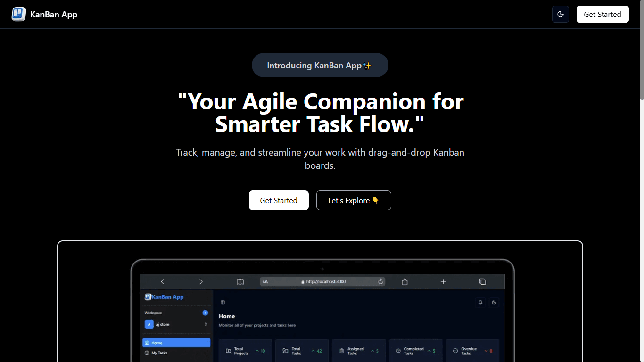Viewport: 644px width, 362px height.
Task: Click the hero Get Started button
Action: pyautogui.click(x=278, y=200)
